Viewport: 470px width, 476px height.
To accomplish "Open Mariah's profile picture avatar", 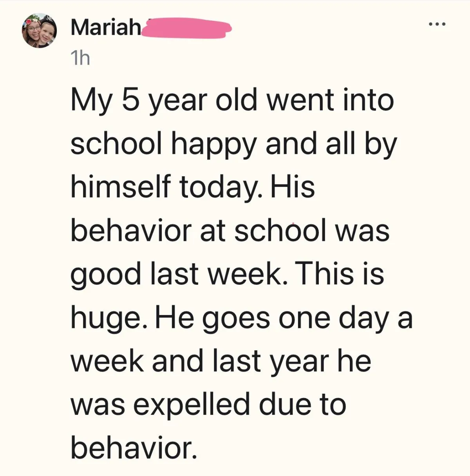I will coord(39,32).
